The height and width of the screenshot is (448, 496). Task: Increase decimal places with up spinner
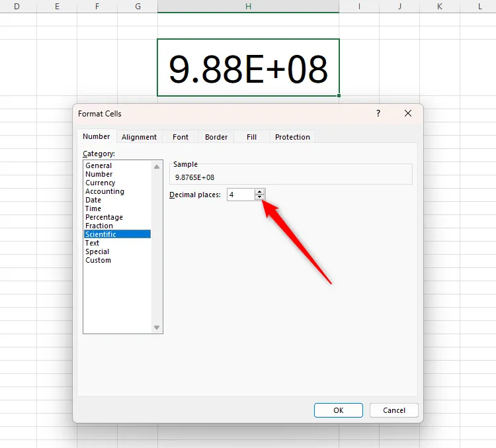[x=259, y=192]
